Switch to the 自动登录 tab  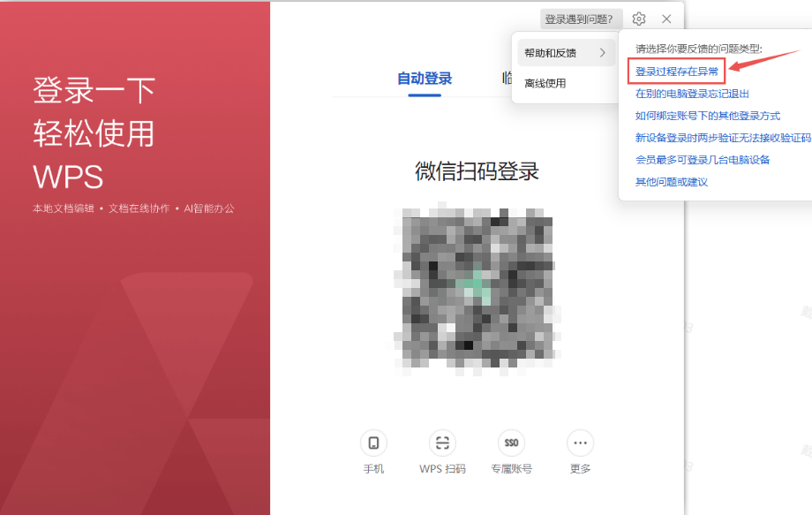click(x=425, y=79)
